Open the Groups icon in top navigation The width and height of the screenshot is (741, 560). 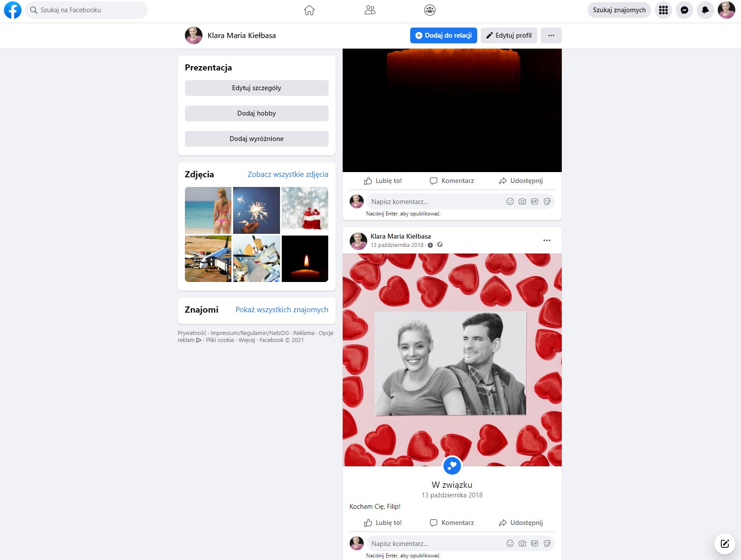coord(430,10)
